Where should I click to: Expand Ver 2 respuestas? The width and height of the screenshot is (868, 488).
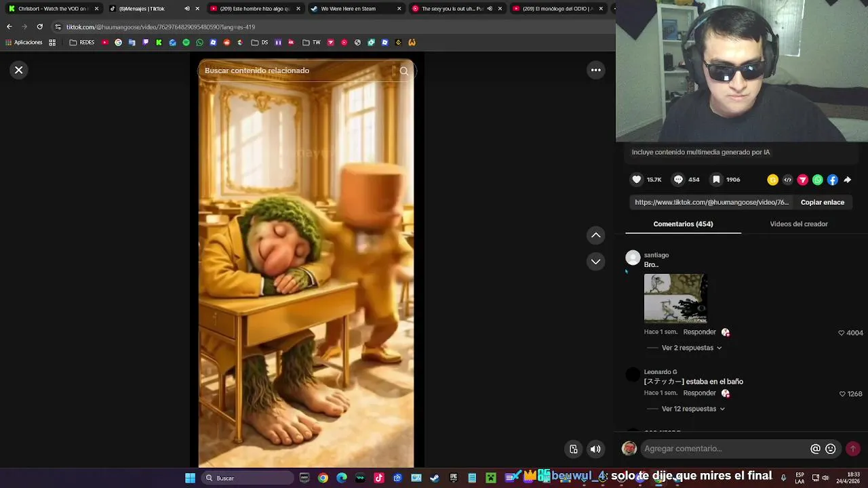coord(692,348)
